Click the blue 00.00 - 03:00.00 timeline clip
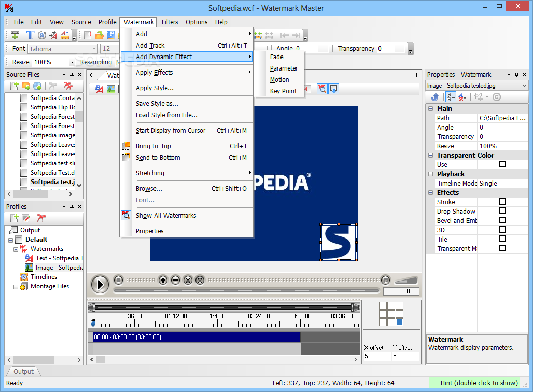The image size is (533, 392). click(197, 337)
